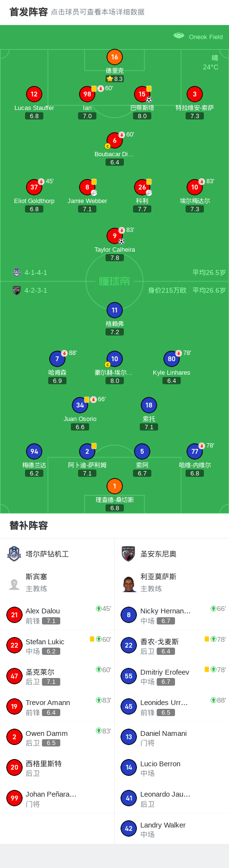This screenshot has height=868, width=229.
Task: Tap Kyle Linhares number 80 icon
Action: pos(171,359)
